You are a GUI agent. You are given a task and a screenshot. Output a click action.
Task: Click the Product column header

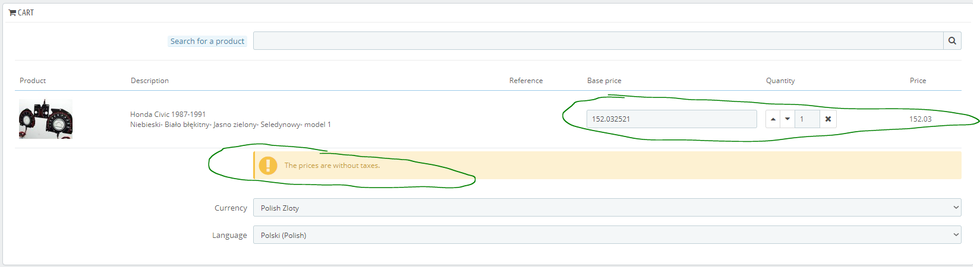[33, 81]
